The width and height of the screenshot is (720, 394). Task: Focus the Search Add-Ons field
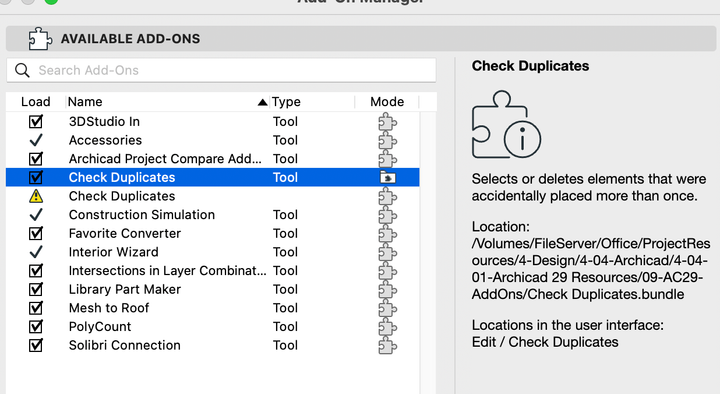pyautogui.click(x=221, y=70)
